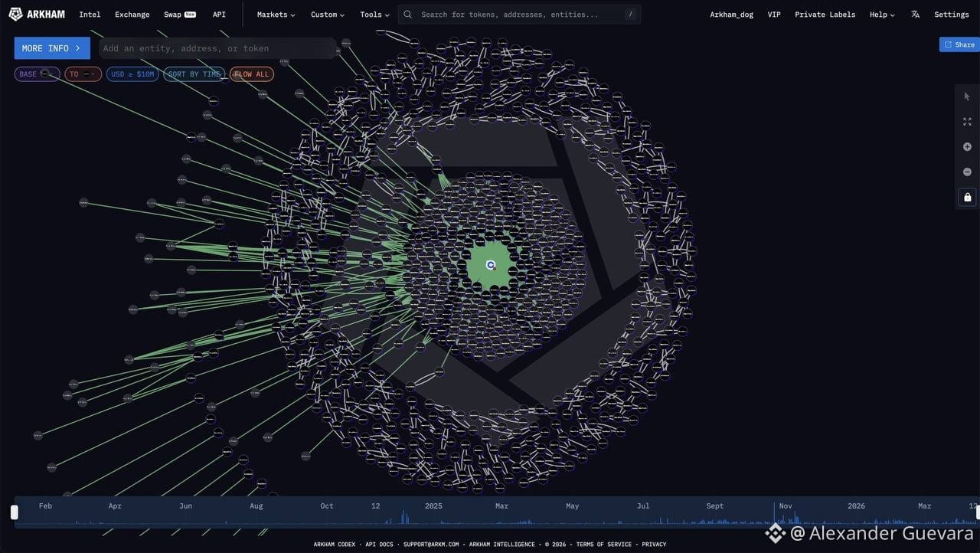Open the PRIVACY footer link
Viewport: 980px width, 553px height.
[x=654, y=545]
